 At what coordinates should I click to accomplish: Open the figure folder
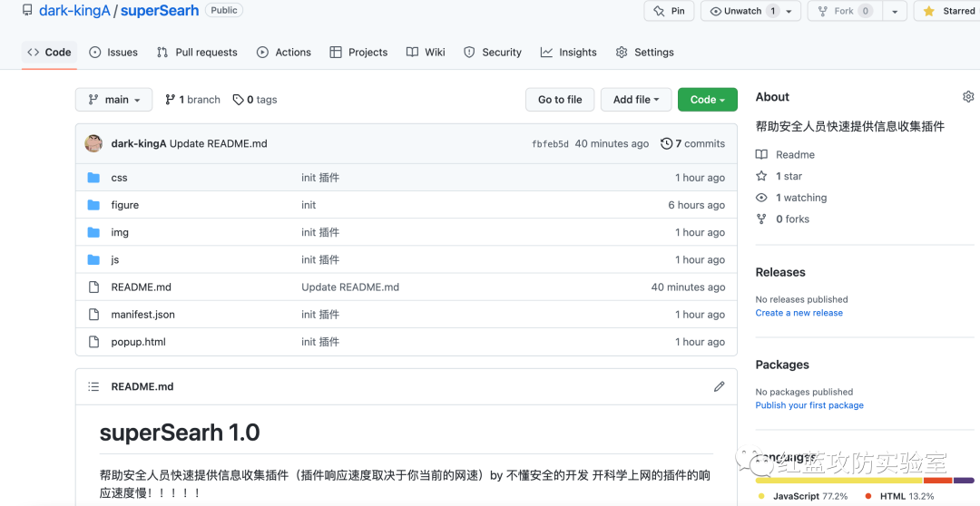coord(125,205)
